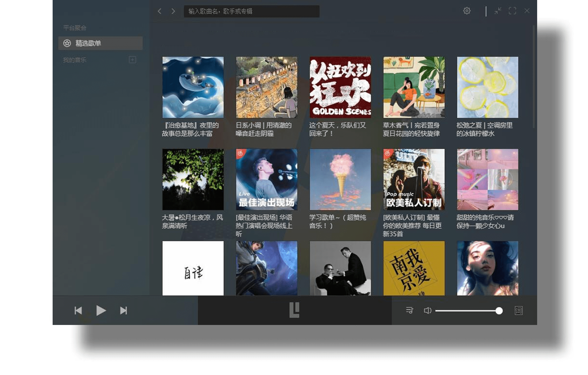
Task: Focus the song search input field
Action: click(x=252, y=11)
